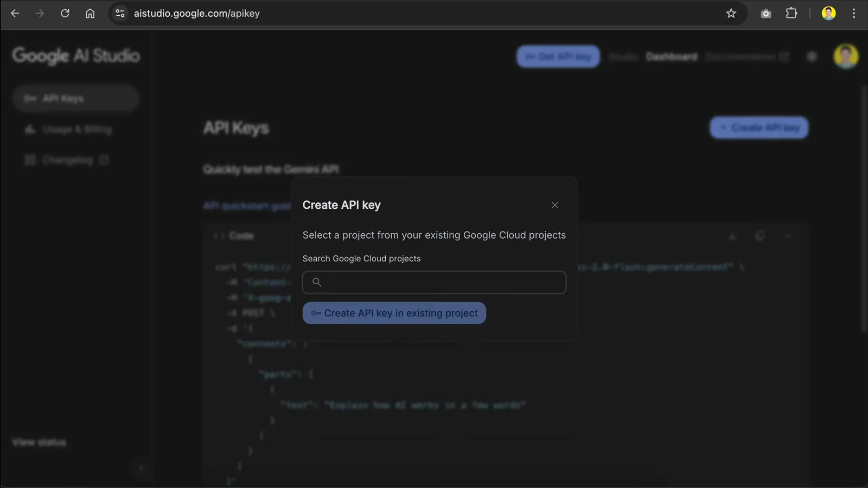Click Create API key in existing project

click(394, 313)
